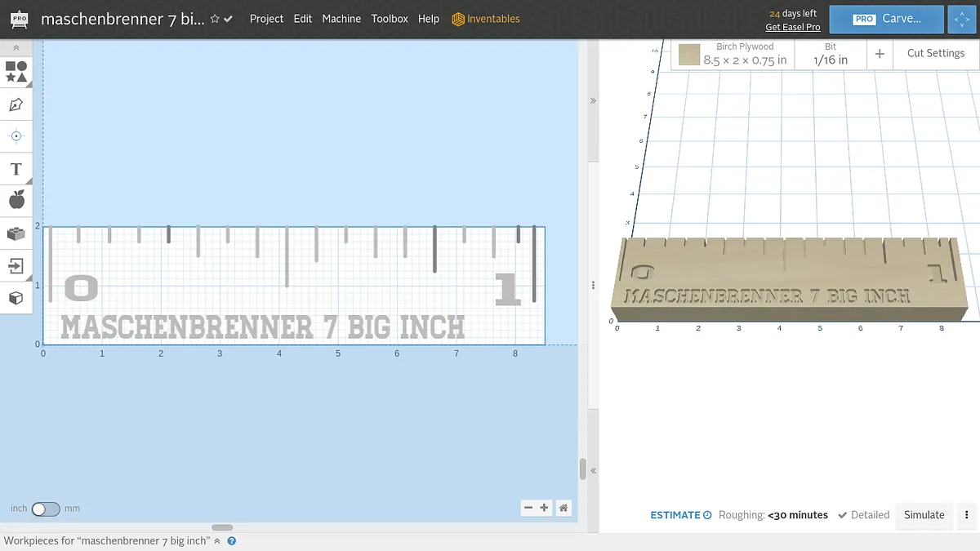Collapse the 3D preview pane arrow
This screenshot has width=980, height=551.
(593, 100)
